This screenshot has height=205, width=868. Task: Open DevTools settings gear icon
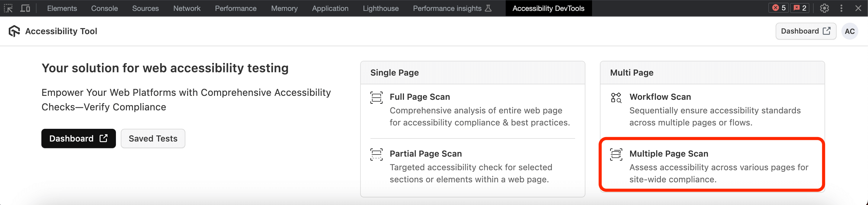pos(824,8)
